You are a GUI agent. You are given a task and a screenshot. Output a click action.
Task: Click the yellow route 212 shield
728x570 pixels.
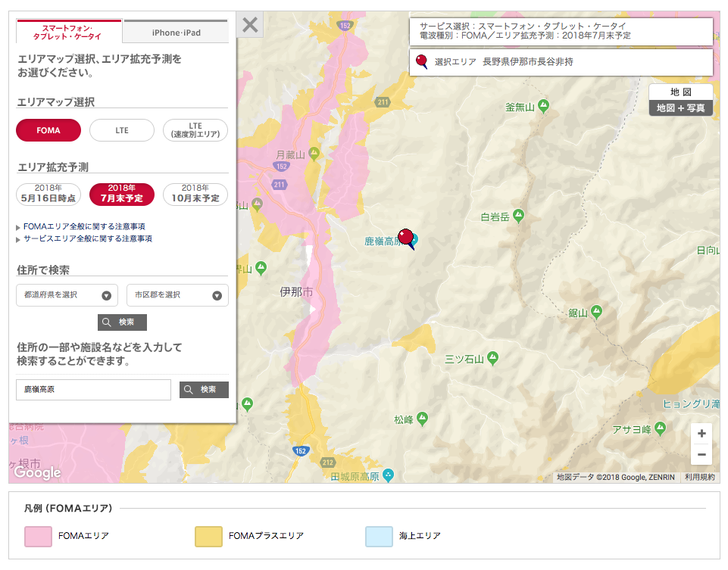pos(328,462)
